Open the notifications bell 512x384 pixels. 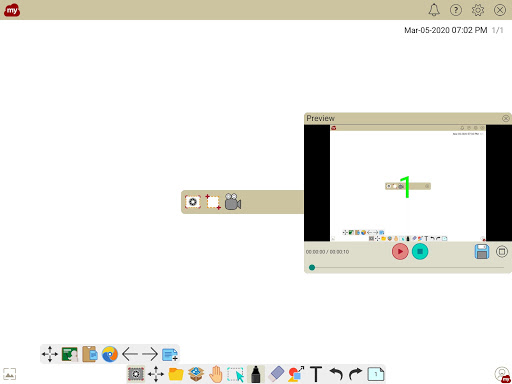[x=434, y=10]
